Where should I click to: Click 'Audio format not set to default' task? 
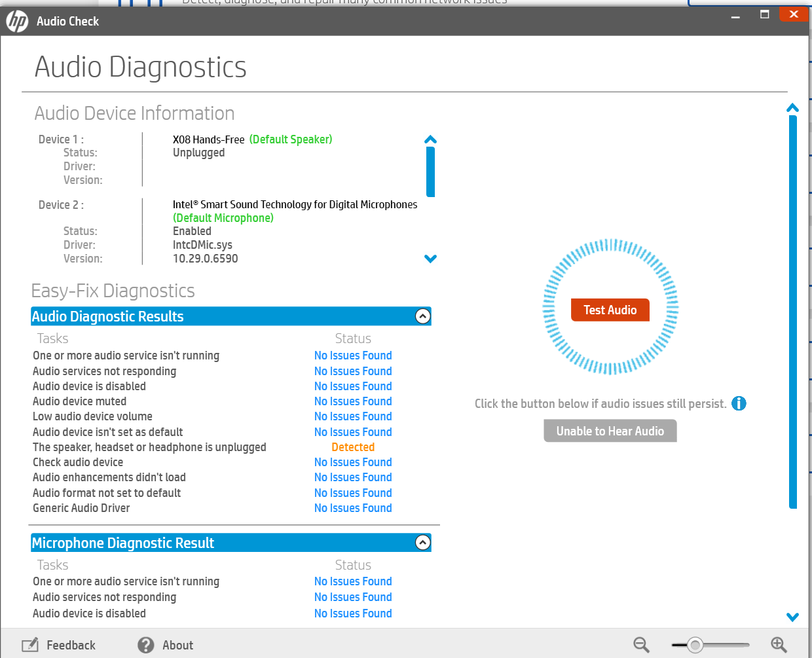(x=107, y=493)
